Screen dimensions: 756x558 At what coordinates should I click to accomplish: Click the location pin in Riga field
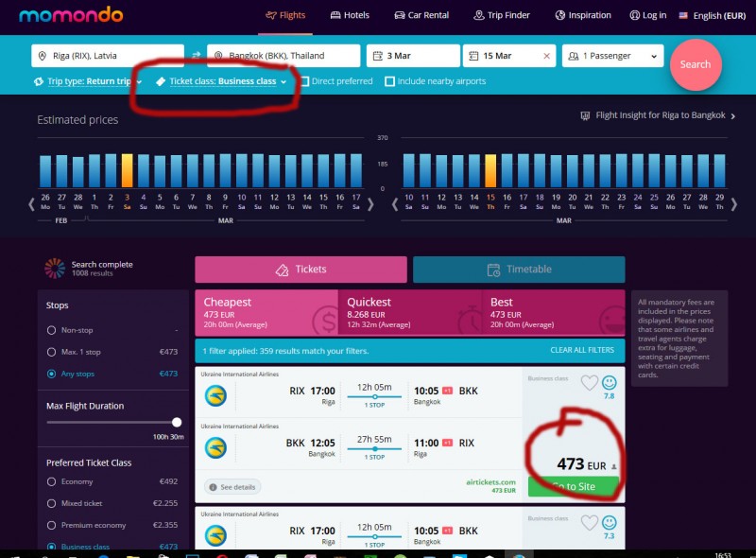(43, 56)
